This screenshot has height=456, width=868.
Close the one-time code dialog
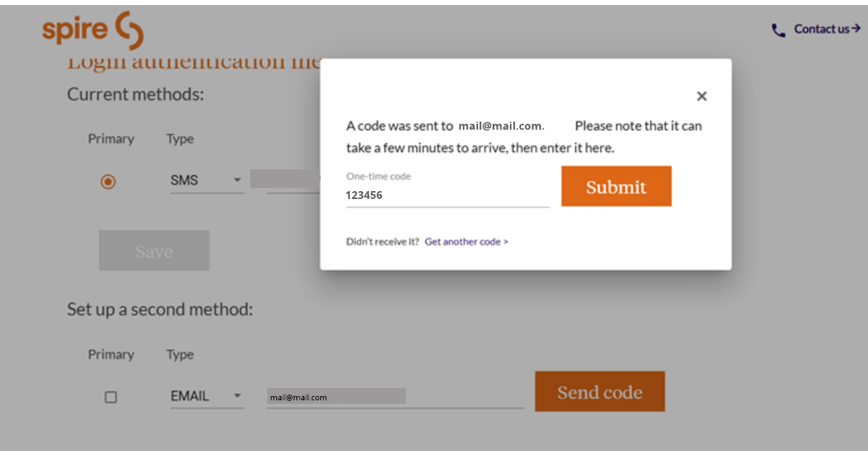coord(702,96)
